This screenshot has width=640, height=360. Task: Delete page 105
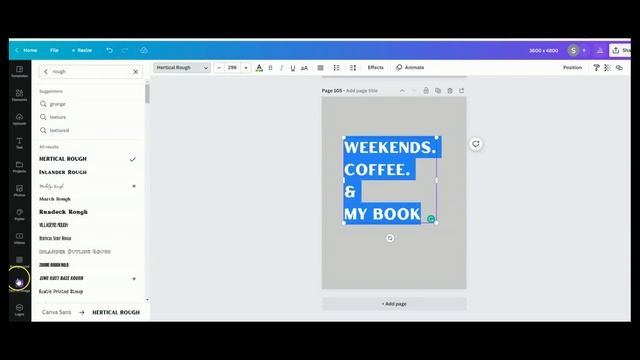point(449,91)
